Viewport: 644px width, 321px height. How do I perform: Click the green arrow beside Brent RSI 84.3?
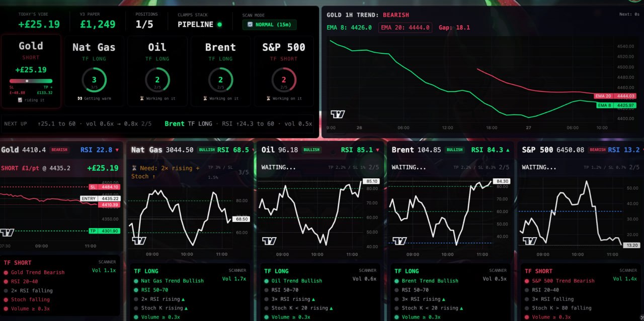pyautogui.click(x=507, y=150)
